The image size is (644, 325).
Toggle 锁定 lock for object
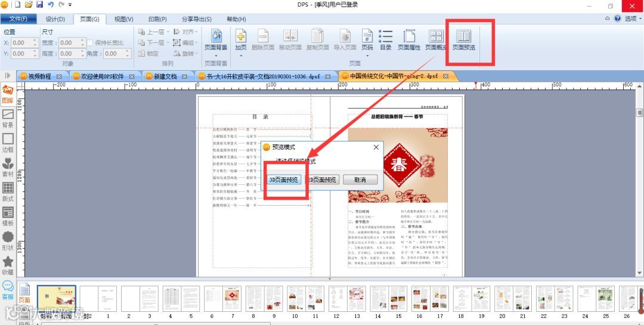pyautogui.click(x=148, y=54)
